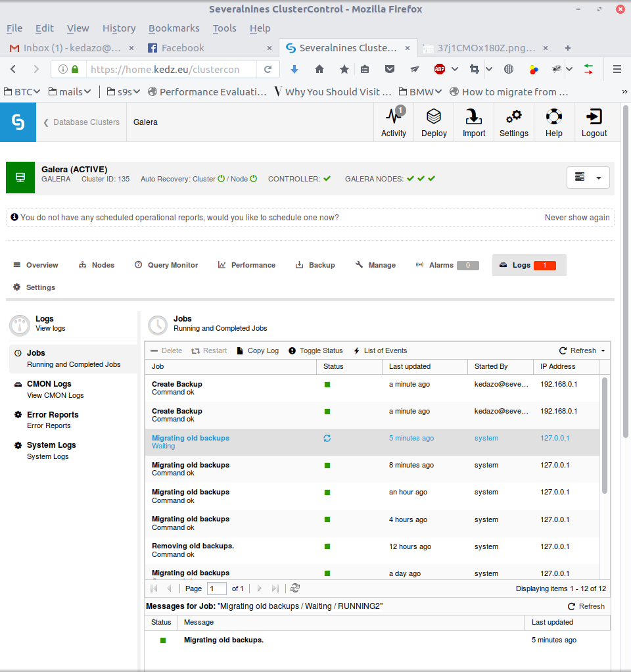Open Firefox hamburger menu
The height and width of the screenshot is (672, 631).
pyautogui.click(x=617, y=70)
